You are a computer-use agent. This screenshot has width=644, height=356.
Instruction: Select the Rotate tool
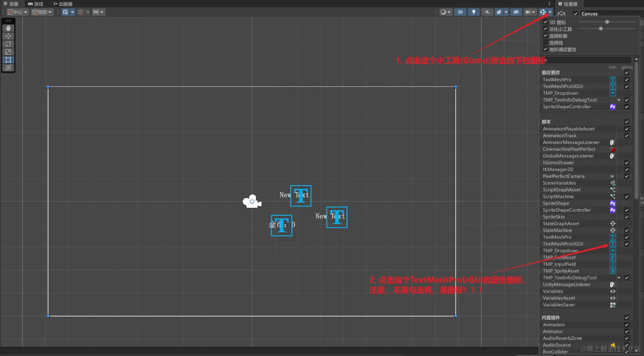[8, 44]
